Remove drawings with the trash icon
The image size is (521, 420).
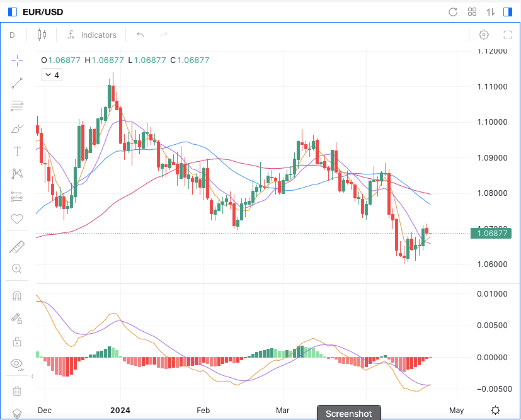pyautogui.click(x=17, y=391)
